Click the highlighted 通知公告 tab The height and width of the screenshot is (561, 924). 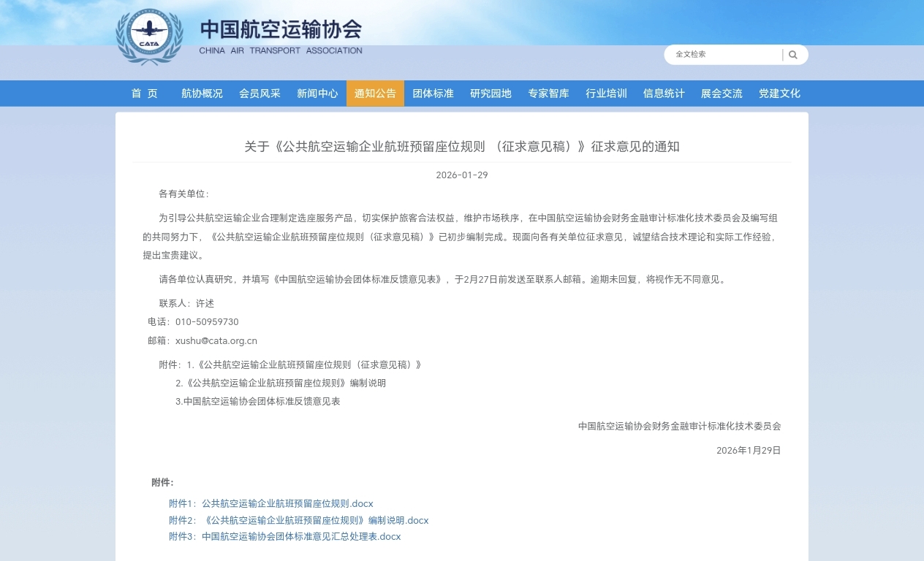pos(375,93)
